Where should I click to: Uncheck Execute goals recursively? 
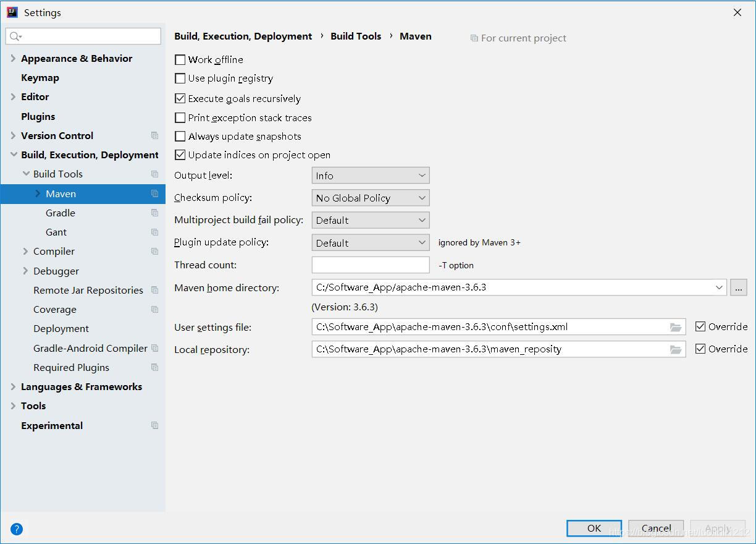180,98
